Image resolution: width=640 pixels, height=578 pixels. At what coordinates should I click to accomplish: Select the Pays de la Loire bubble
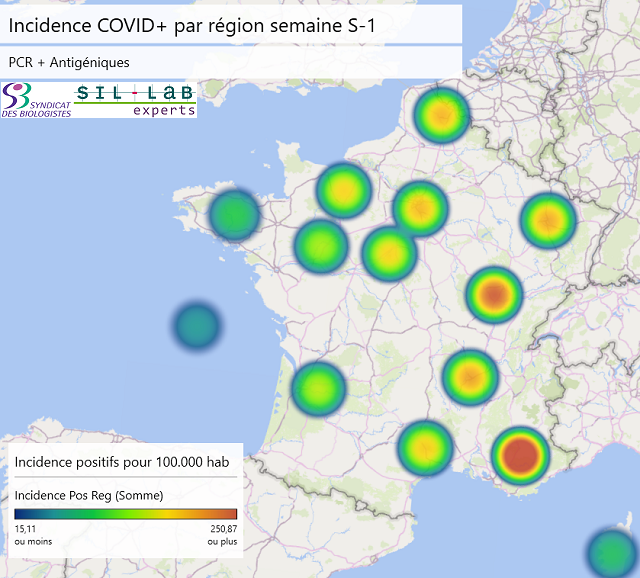click(x=321, y=246)
